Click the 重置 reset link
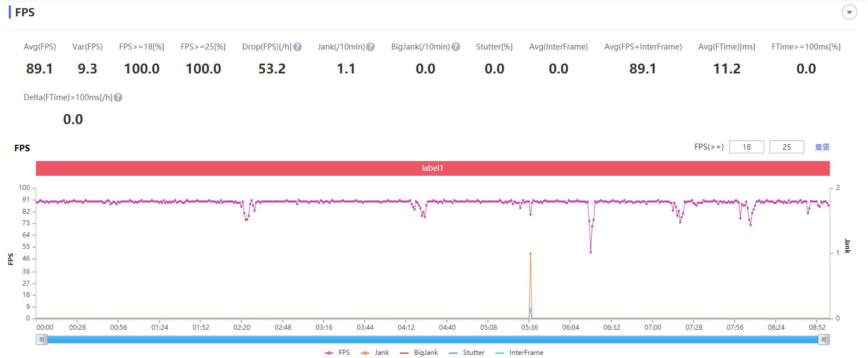This screenshot has width=868, height=358. pyautogui.click(x=822, y=147)
